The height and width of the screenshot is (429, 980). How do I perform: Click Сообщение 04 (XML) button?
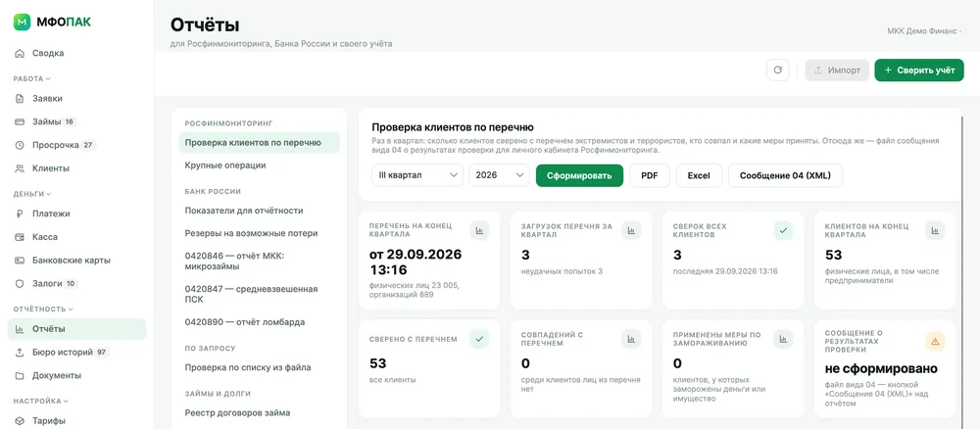point(785,175)
